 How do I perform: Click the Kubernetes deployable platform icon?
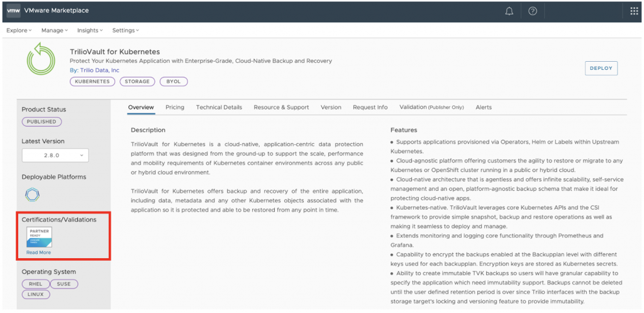pos(32,195)
